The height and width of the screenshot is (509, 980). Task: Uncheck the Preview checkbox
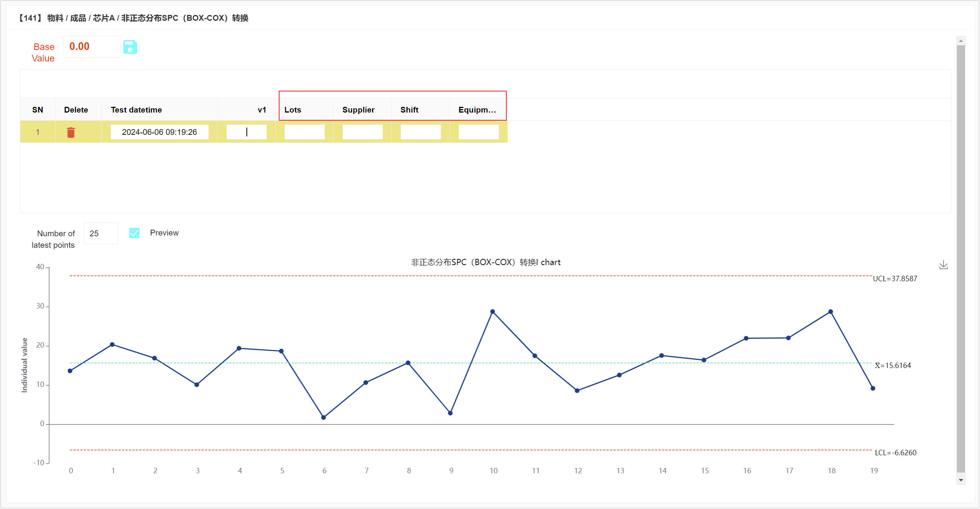pos(134,233)
